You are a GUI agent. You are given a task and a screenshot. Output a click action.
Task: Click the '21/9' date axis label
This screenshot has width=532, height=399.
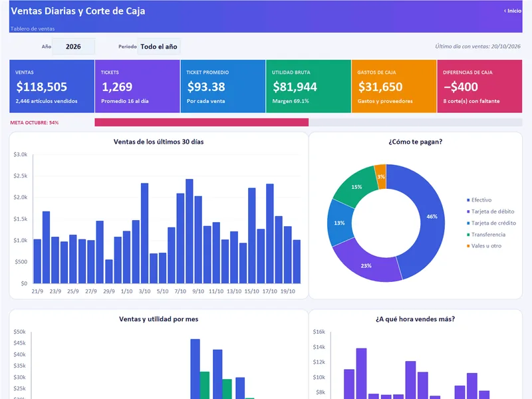[37, 291]
